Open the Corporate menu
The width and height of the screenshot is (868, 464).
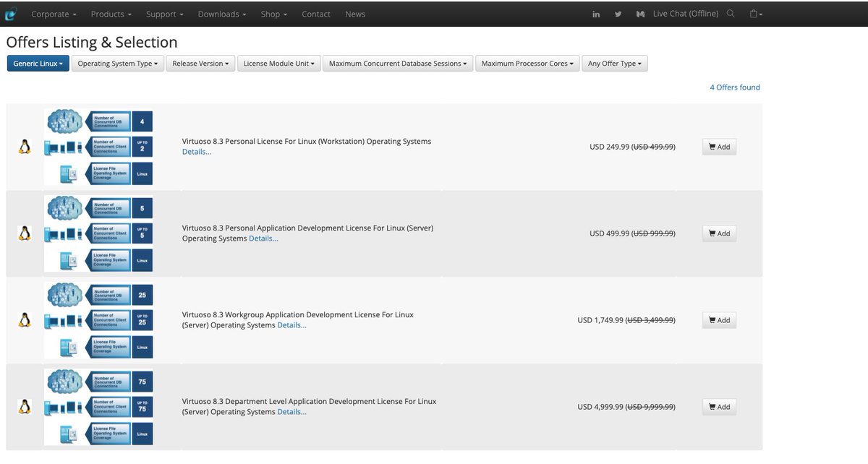pyautogui.click(x=54, y=14)
